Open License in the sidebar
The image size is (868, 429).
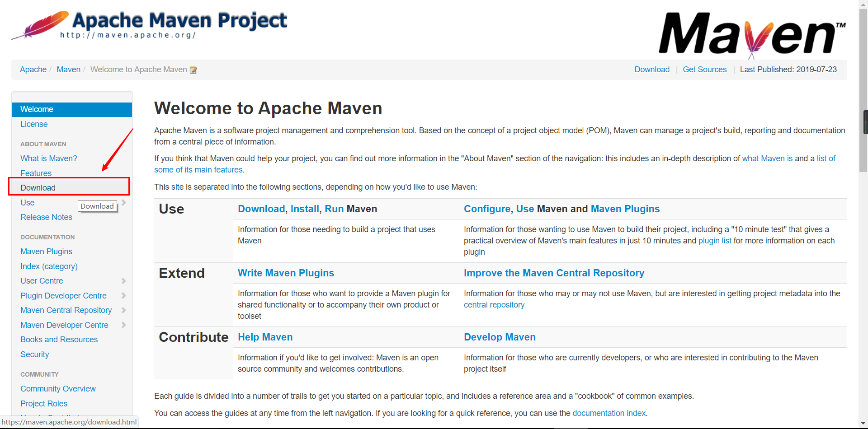pos(34,124)
